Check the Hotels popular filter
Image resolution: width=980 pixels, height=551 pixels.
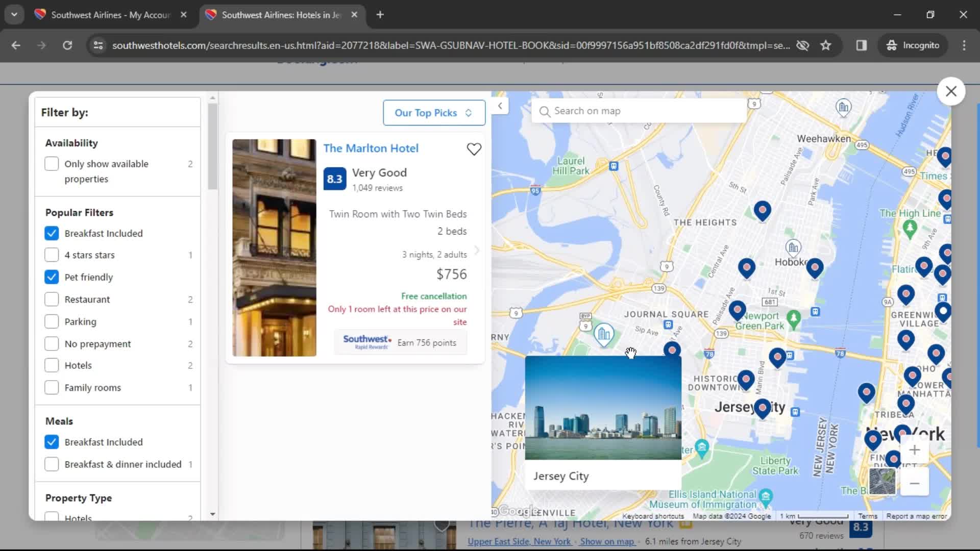coord(52,365)
